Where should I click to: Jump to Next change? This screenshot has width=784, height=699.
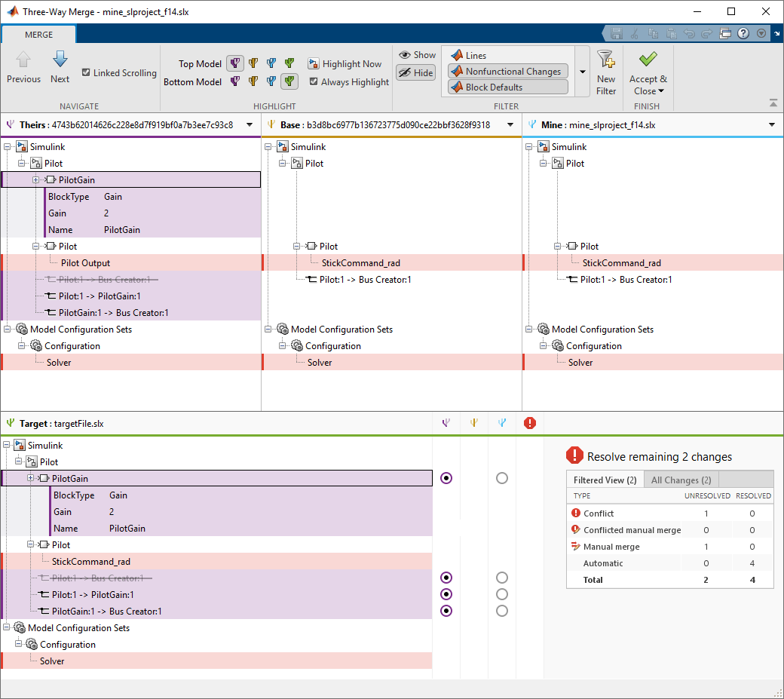pyautogui.click(x=60, y=67)
